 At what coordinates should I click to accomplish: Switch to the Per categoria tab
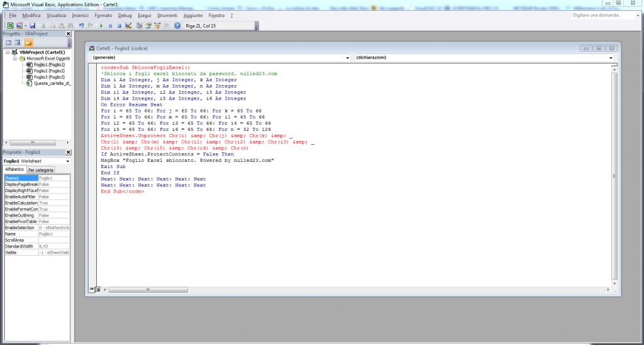[40, 170]
